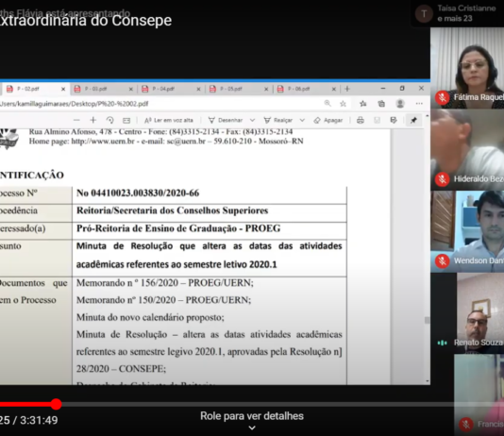
Task: Close the browser window
Action: [421, 88]
